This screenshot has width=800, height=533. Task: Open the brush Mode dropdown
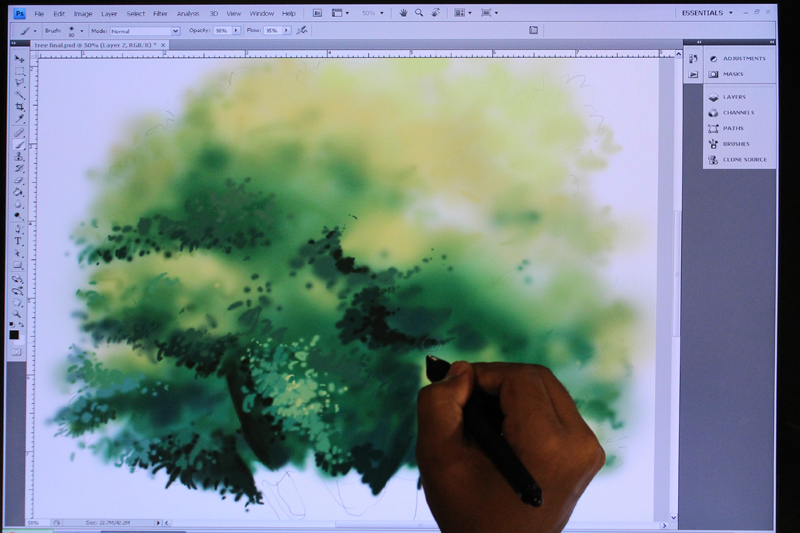pos(145,31)
